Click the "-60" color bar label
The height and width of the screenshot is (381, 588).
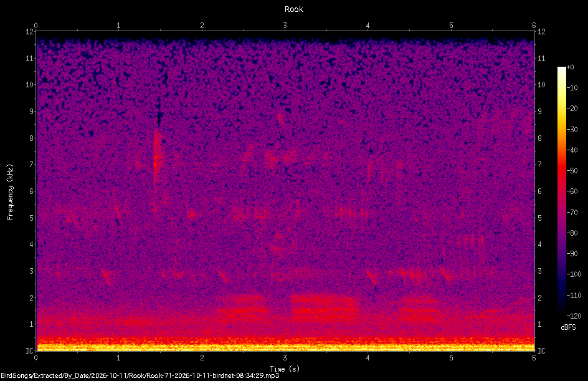[572, 191]
